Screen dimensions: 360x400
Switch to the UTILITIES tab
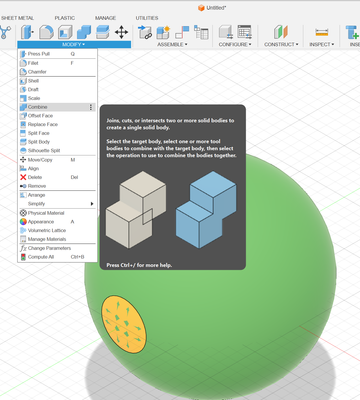click(147, 18)
